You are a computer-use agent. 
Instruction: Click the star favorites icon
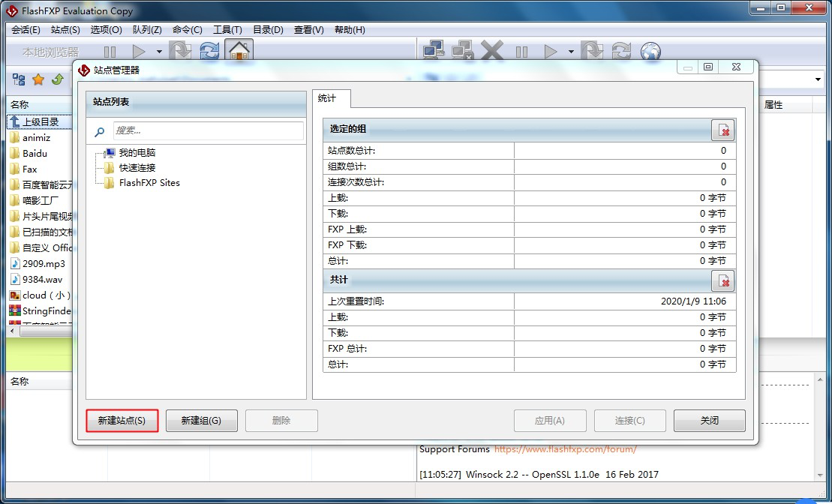38,79
